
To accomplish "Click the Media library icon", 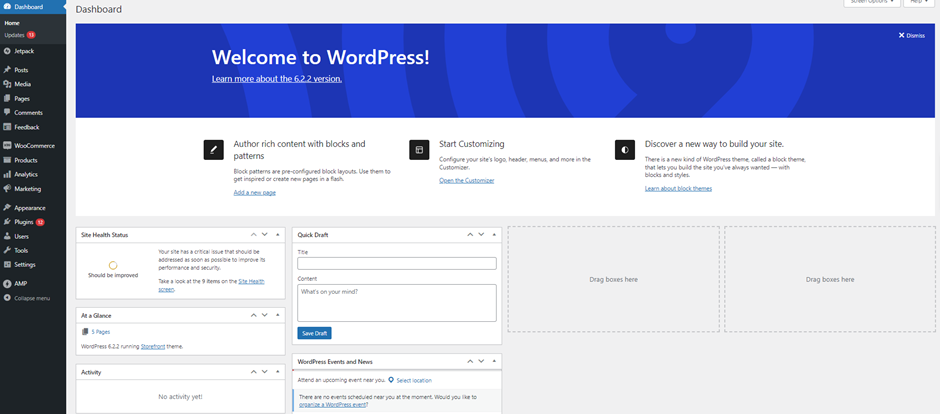I will [7, 84].
